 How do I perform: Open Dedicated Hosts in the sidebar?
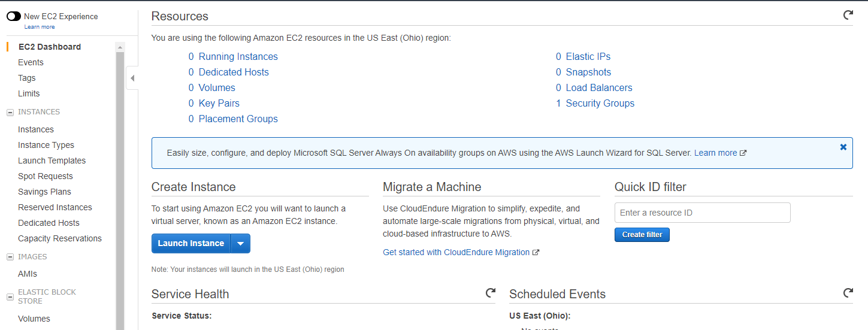pyautogui.click(x=49, y=223)
